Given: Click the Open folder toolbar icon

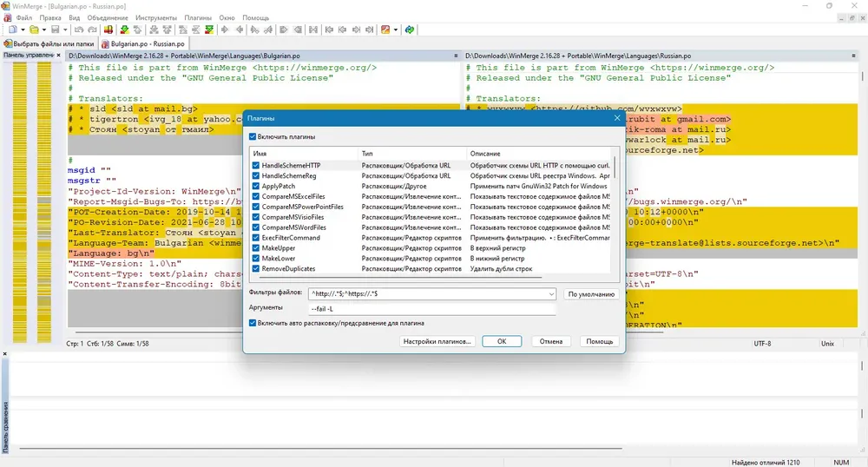Looking at the screenshot, I should click(34, 30).
